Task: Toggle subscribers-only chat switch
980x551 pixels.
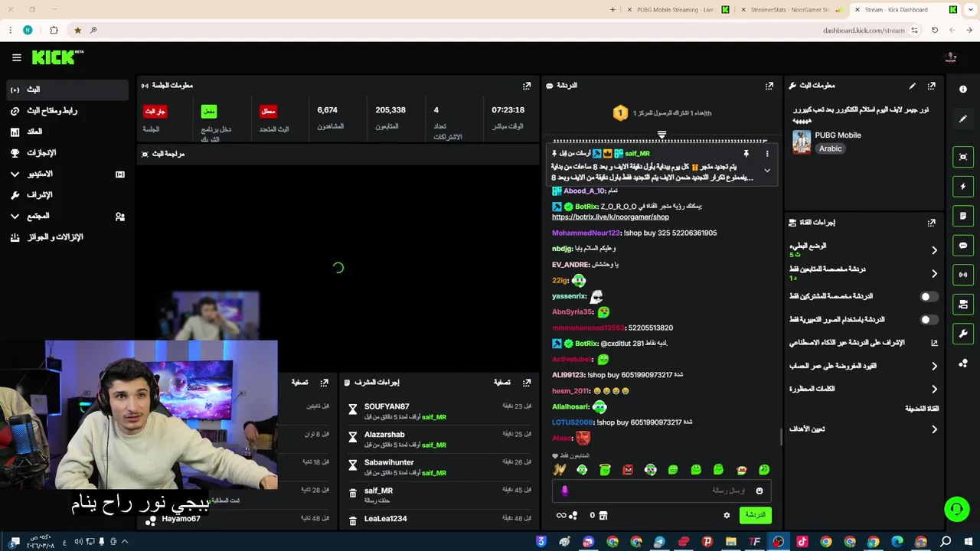Action: click(x=928, y=296)
